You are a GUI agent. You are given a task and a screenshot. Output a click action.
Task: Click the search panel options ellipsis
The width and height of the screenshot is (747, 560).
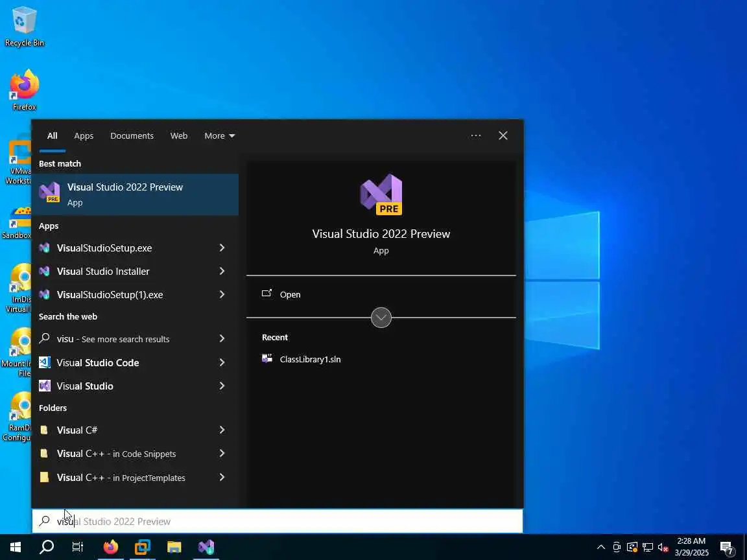point(476,135)
